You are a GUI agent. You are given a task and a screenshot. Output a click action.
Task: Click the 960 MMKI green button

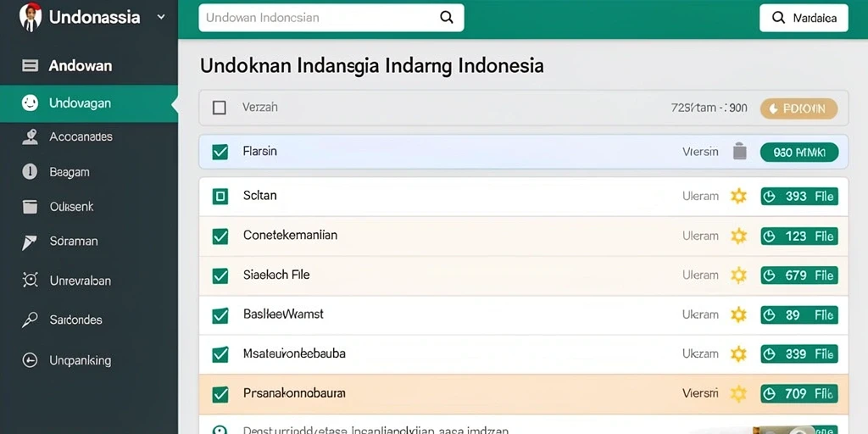798,153
